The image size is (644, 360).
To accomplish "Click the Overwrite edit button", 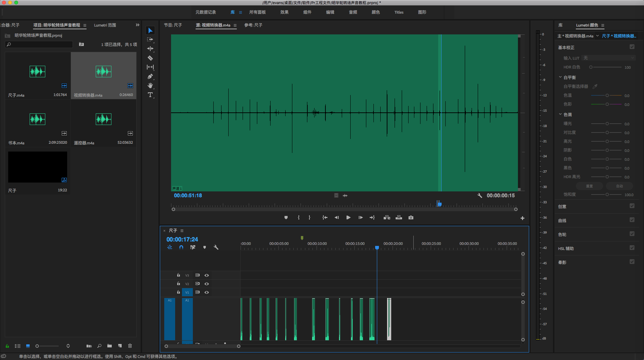I will pos(399,218).
